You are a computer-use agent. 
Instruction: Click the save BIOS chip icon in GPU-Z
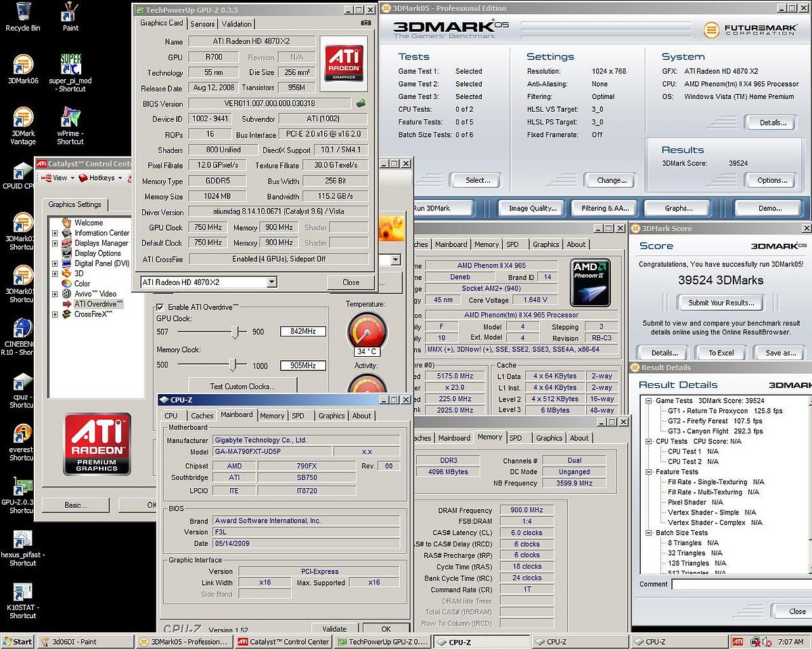[x=361, y=104]
